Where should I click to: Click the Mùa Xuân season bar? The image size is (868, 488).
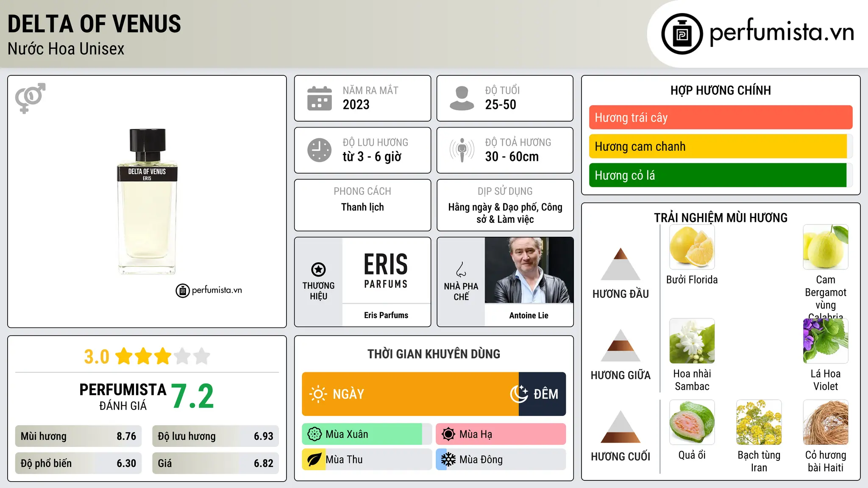(x=367, y=434)
